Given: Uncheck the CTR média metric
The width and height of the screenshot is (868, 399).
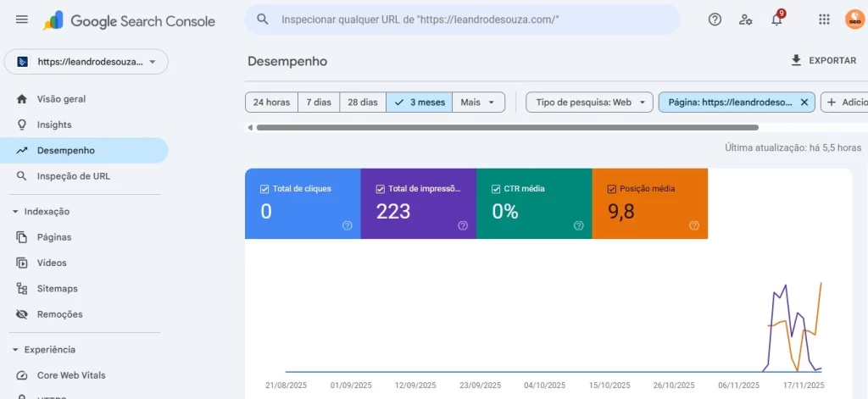Looking at the screenshot, I should [496, 189].
